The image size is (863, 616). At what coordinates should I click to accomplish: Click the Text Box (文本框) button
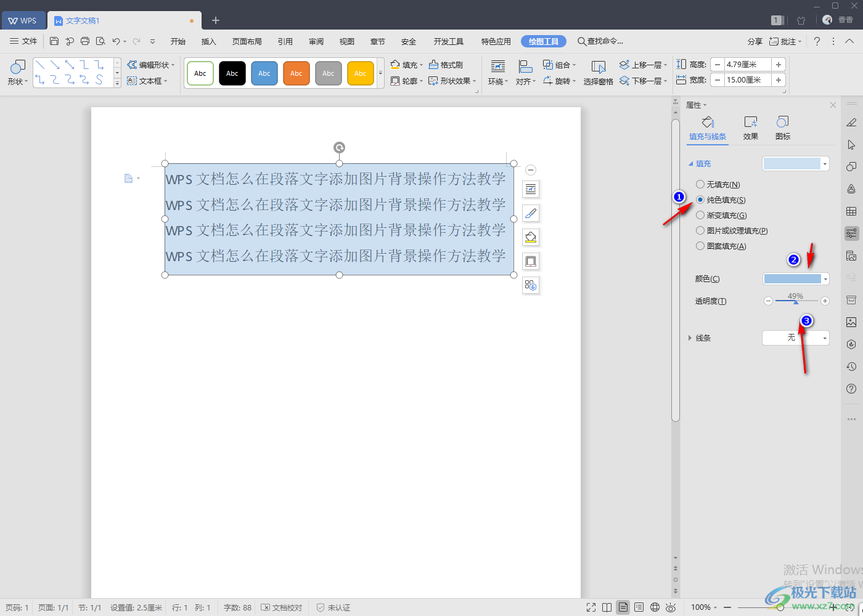point(147,81)
